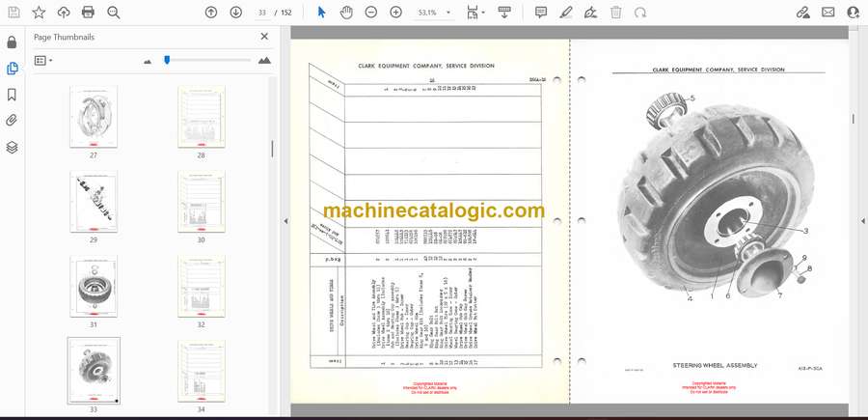This screenshot has width=868, height=420.
Task: Print the document
Action: pos(88,13)
